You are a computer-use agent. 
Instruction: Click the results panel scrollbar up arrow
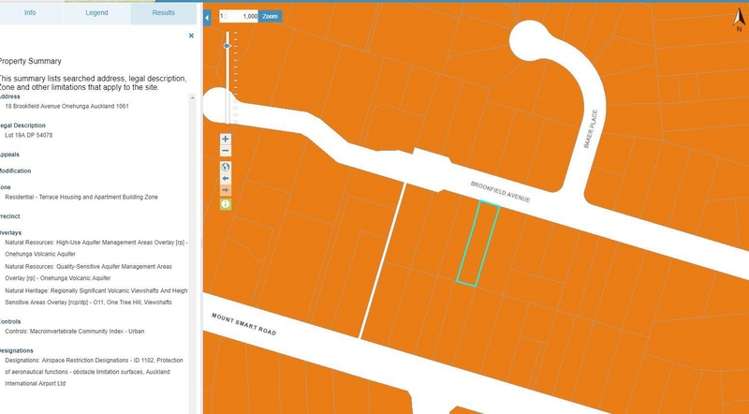coord(193,98)
